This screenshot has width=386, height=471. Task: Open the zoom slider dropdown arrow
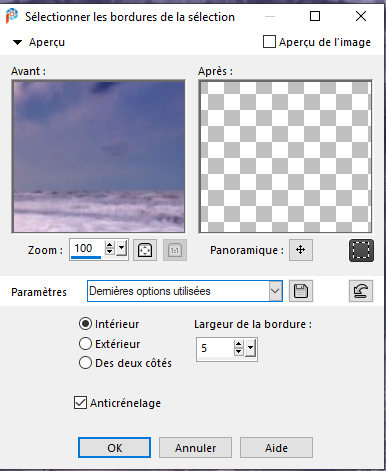[122, 248]
